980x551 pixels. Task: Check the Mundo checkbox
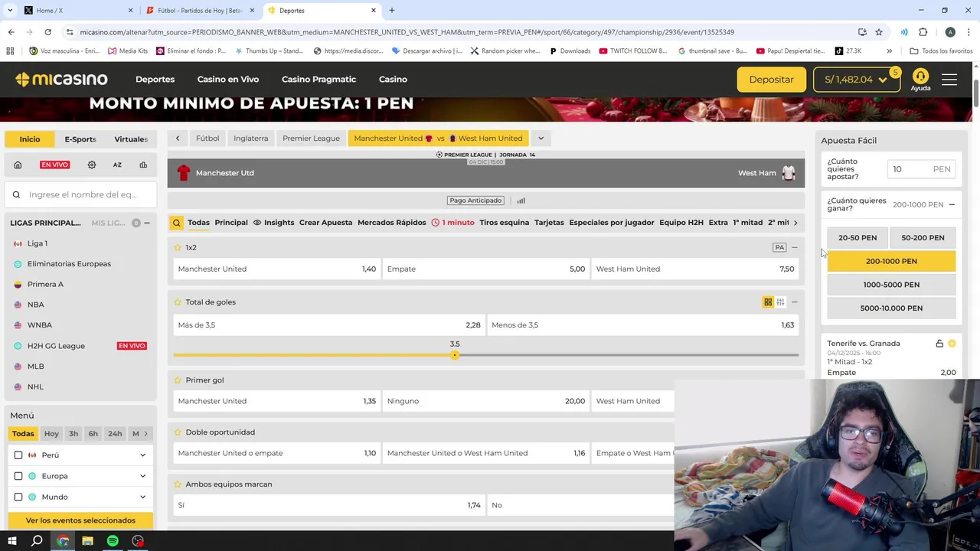click(x=18, y=497)
